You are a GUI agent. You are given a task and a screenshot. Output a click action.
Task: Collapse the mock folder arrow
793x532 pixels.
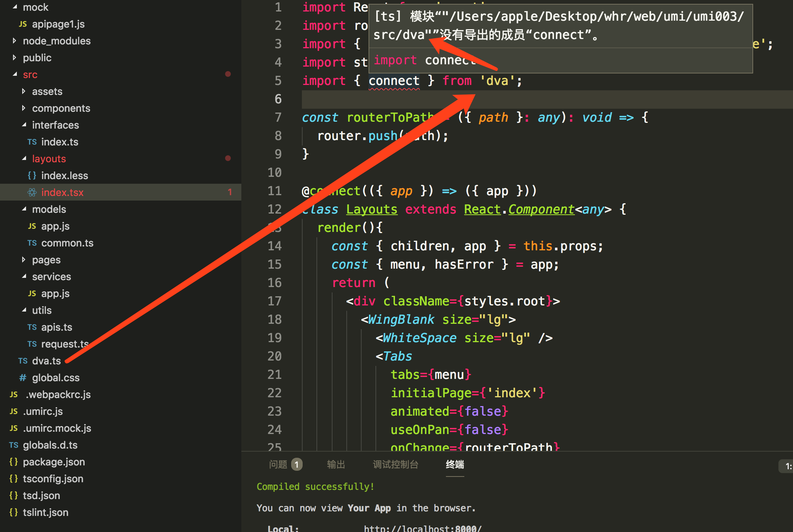tap(15, 7)
